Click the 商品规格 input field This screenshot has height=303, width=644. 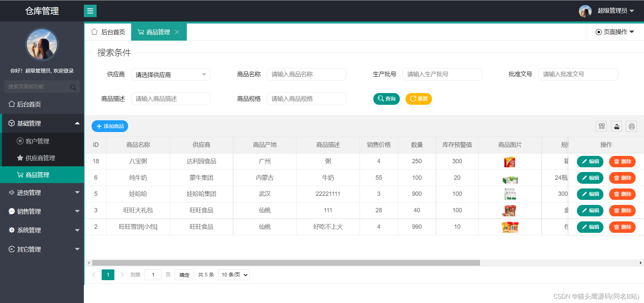point(307,99)
